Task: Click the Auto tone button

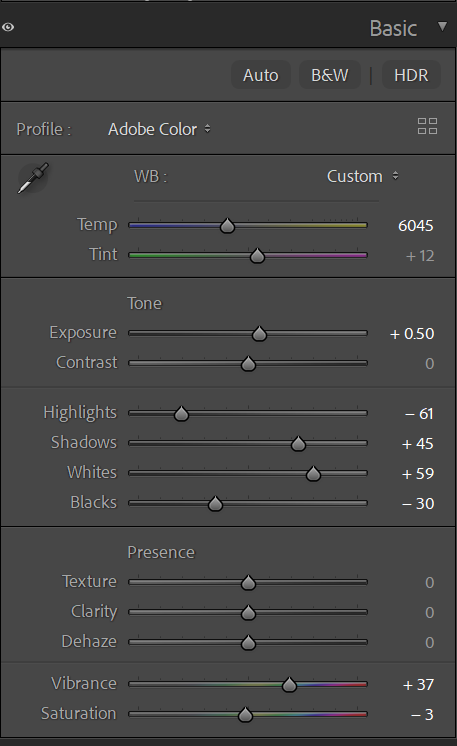Action: pyautogui.click(x=261, y=75)
